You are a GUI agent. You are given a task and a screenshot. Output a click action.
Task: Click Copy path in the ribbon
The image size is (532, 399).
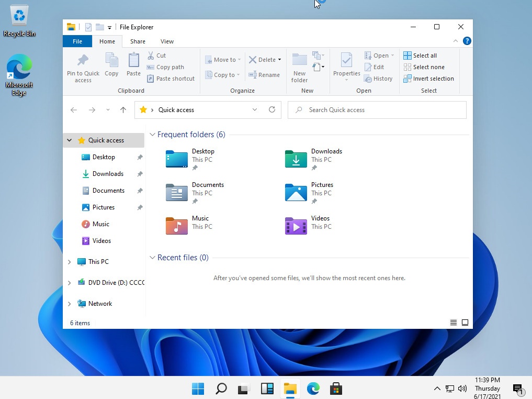165,67
